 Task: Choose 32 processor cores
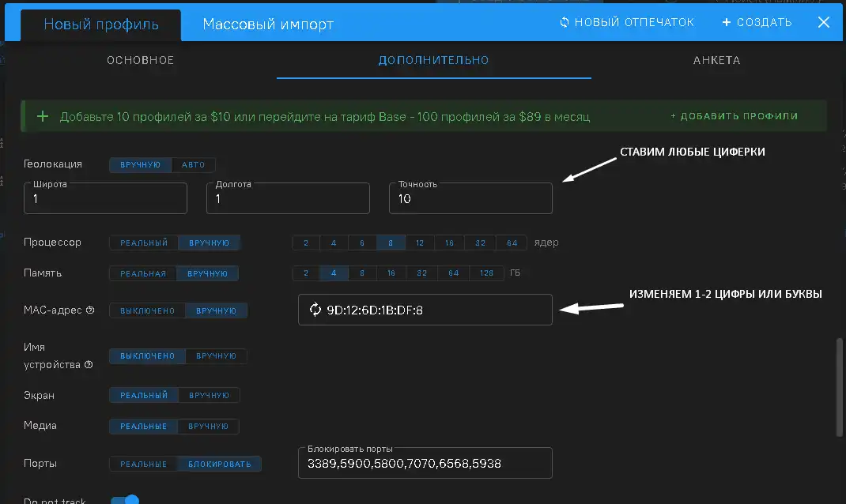coord(480,243)
